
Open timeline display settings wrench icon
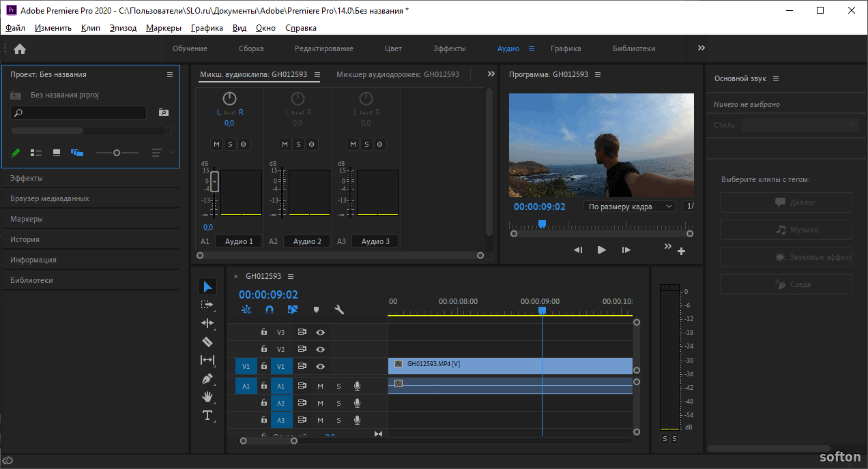pyautogui.click(x=339, y=309)
